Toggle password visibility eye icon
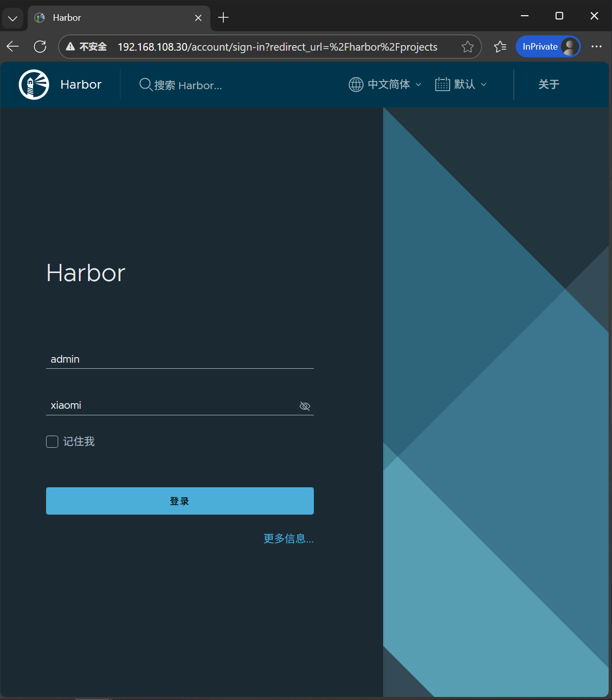Viewport: 612px width, 700px height. click(305, 406)
